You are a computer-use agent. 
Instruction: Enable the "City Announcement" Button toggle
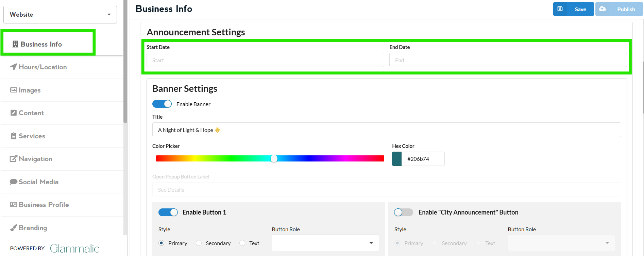[403, 212]
